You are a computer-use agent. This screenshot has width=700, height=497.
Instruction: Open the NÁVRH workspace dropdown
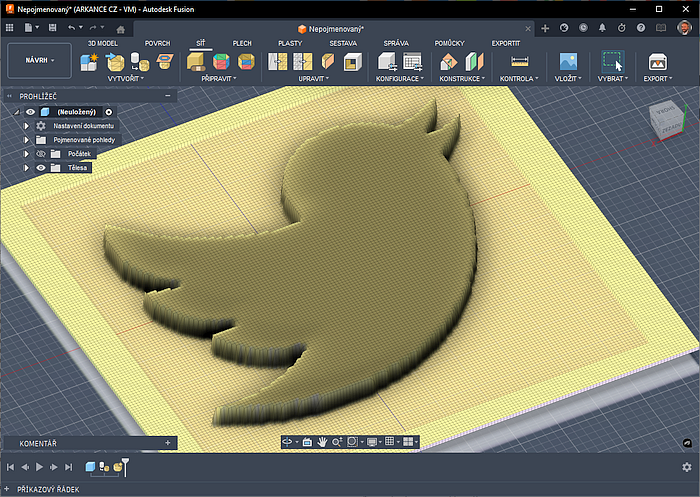[x=41, y=60]
